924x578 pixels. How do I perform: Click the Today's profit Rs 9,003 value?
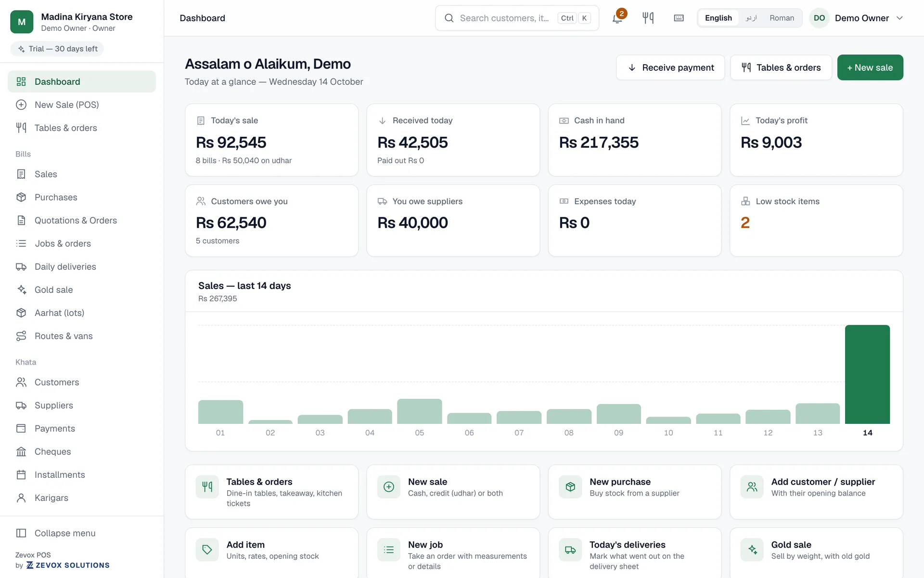771,142
